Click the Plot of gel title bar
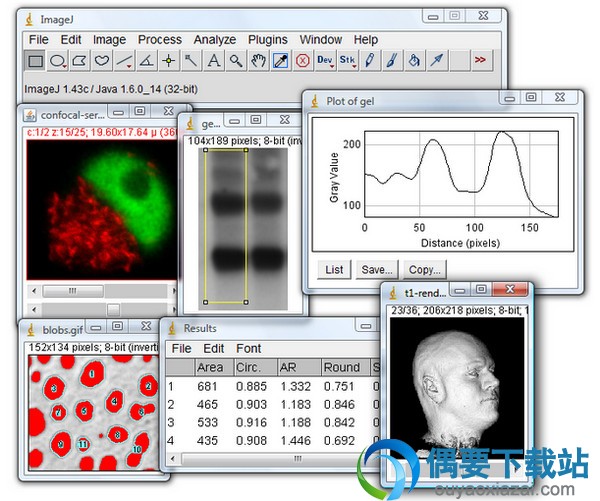The height and width of the screenshot is (501, 600). coord(402,101)
